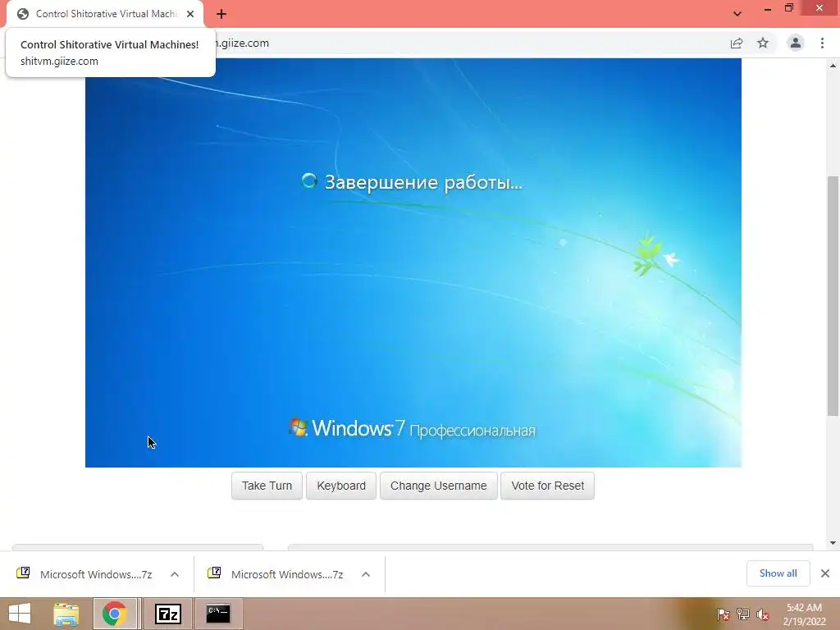The width and height of the screenshot is (840, 630).
Task: Select the Control Shitorative Virtual Machines tab
Action: click(x=105, y=14)
